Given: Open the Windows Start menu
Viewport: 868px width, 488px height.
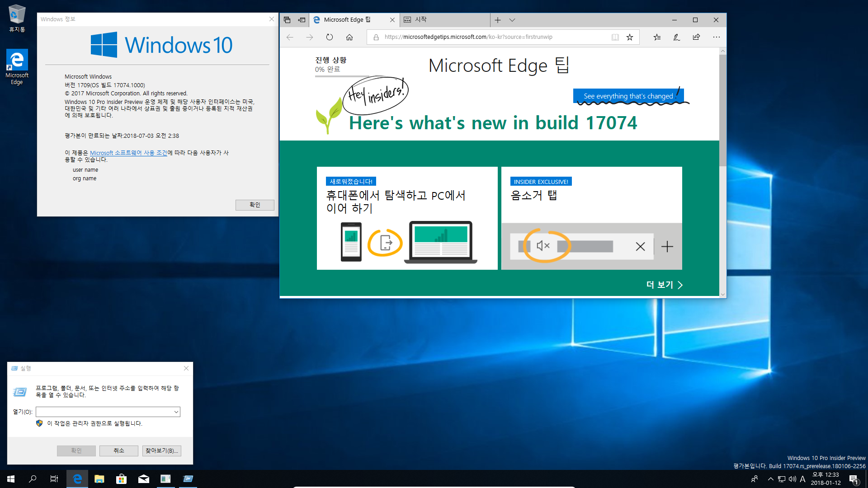Looking at the screenshot, I should [x=11, y=479].
